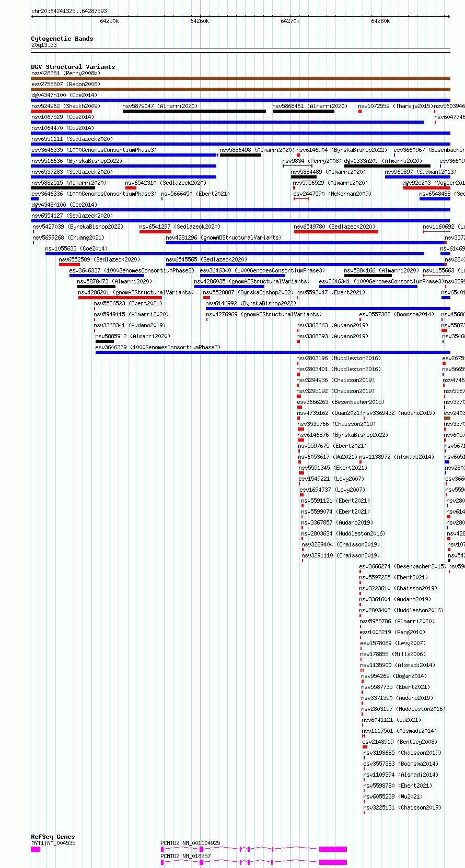Select nsv1064470 (Coe2014) label
The image size is (465, 868).
pos(62,128)
